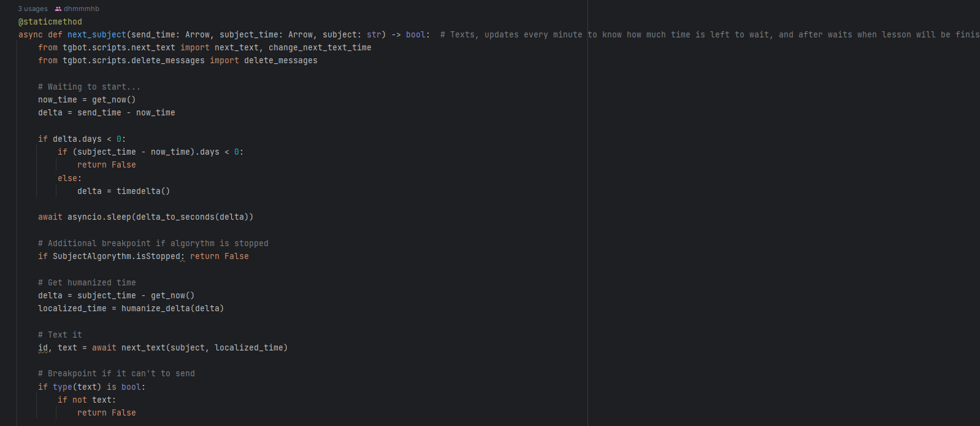Viewport: 980px width, 426px height.
Task: Click the "# Get humanized time" comment
Action: (87, 283)
